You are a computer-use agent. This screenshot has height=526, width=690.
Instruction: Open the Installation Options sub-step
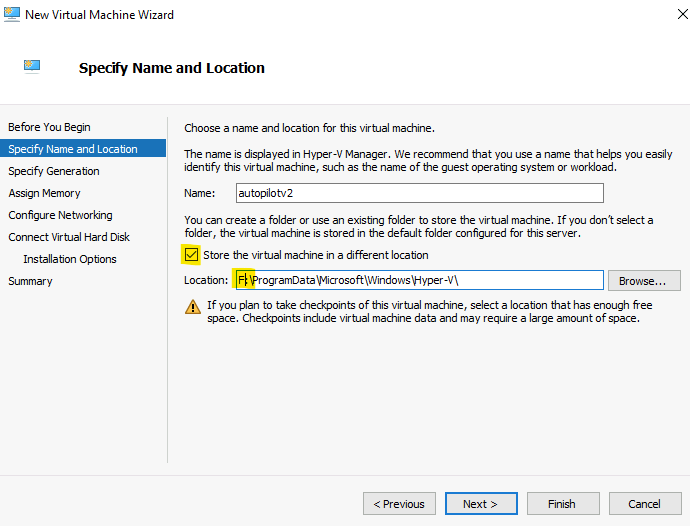[70, 259]
